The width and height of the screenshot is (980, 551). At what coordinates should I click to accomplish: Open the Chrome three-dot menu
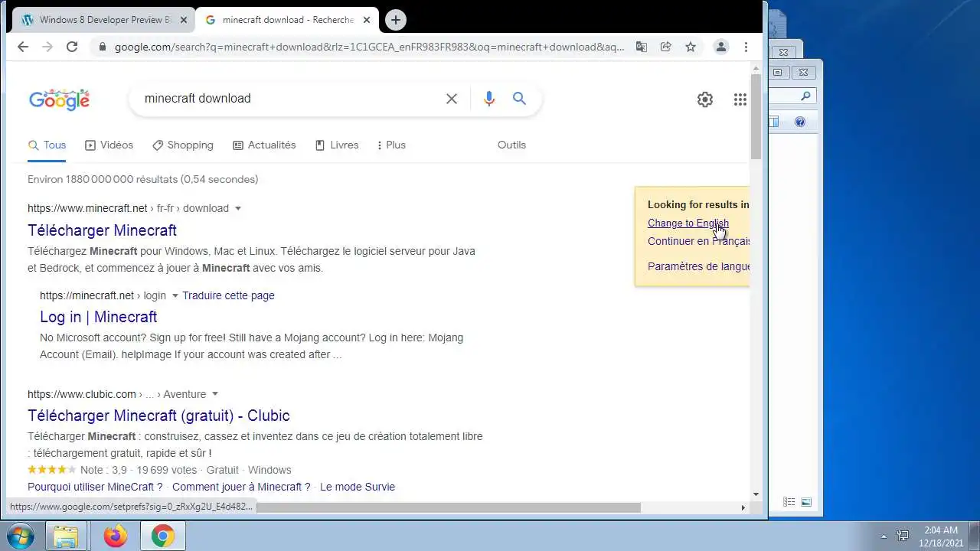(746, 47)
